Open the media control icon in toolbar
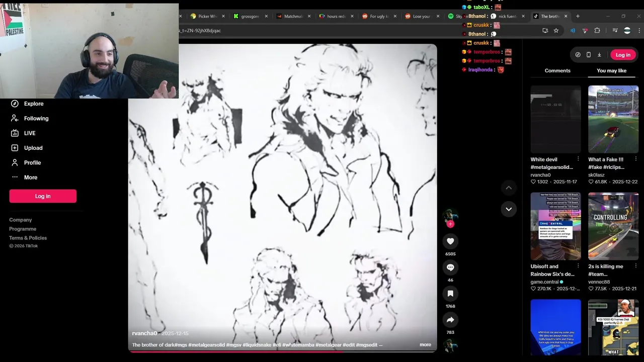 tap(615, 31)
